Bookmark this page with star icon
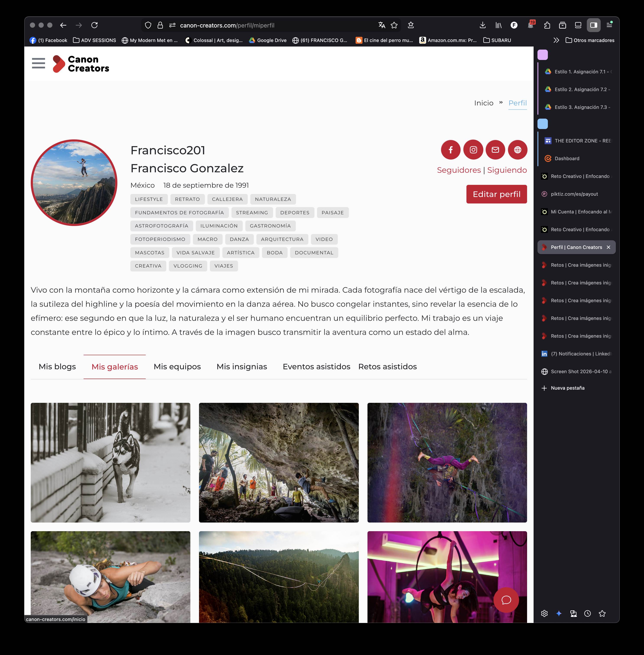 (394, 25)
